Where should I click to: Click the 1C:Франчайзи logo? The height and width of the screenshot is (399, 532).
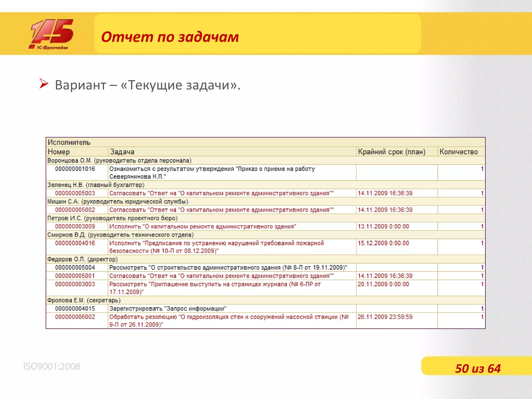pyautogui.click(x=51, y=34)
